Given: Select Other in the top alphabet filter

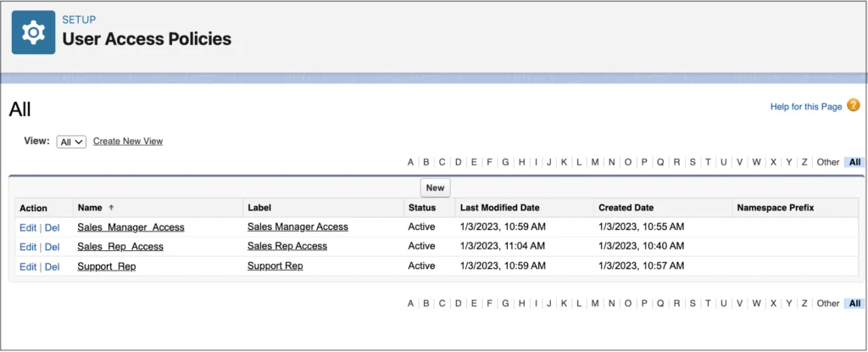Looking at the screenshot, I should point(827,162).
